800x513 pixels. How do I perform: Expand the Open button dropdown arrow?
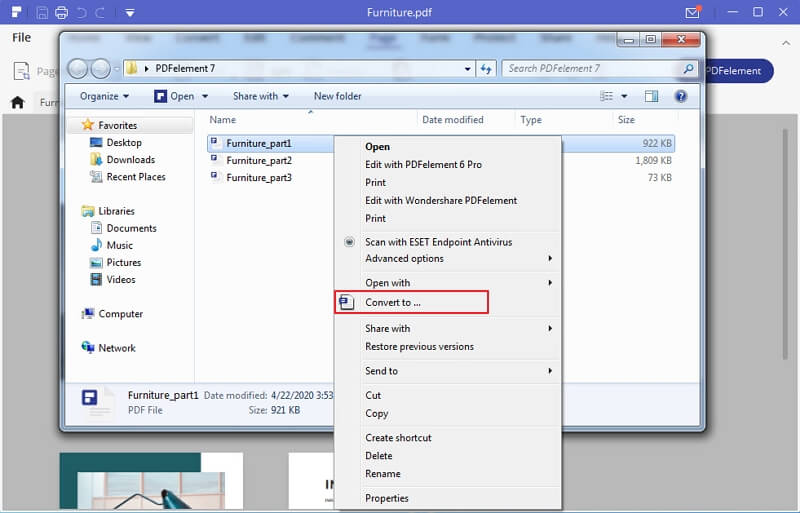(x=205, y=96)
